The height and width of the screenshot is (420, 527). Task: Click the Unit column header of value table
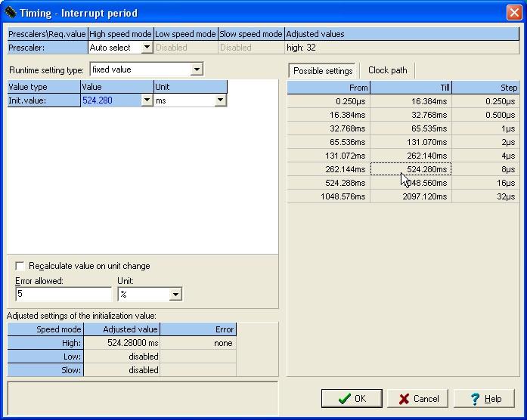pos(191,87)
